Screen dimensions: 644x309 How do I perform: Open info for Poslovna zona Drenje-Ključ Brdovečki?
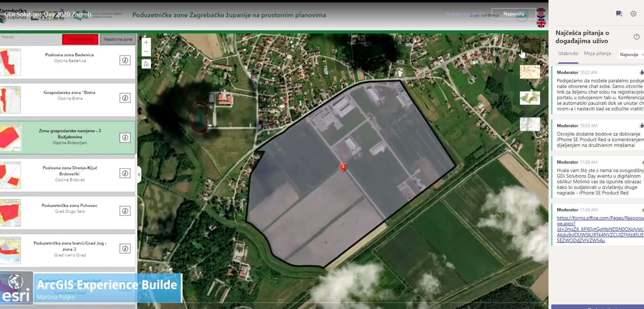pyautogui.click(x=125, y=173)
